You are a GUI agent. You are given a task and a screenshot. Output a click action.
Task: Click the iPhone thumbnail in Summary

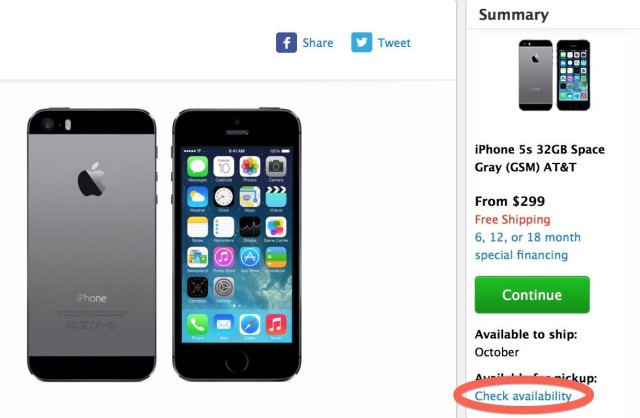coord(554,75)
